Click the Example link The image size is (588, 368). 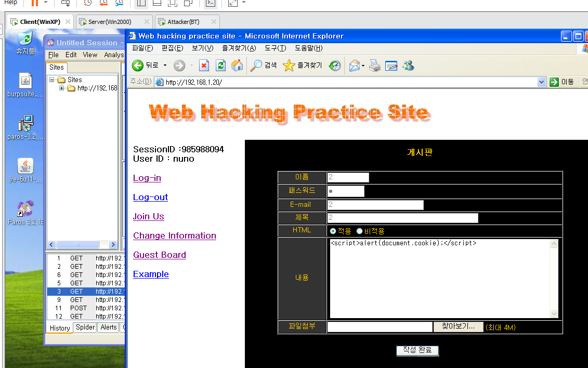coord(151,274)
